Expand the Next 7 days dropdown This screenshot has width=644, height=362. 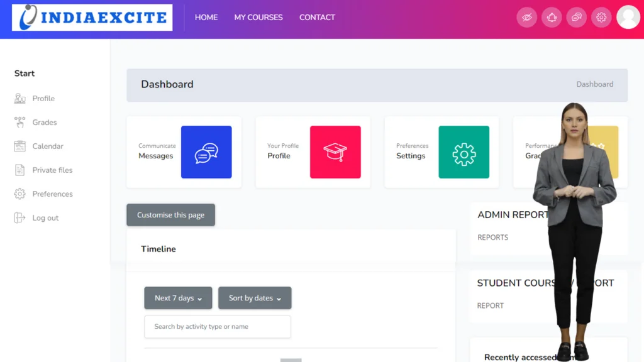[x=179, y=298]
